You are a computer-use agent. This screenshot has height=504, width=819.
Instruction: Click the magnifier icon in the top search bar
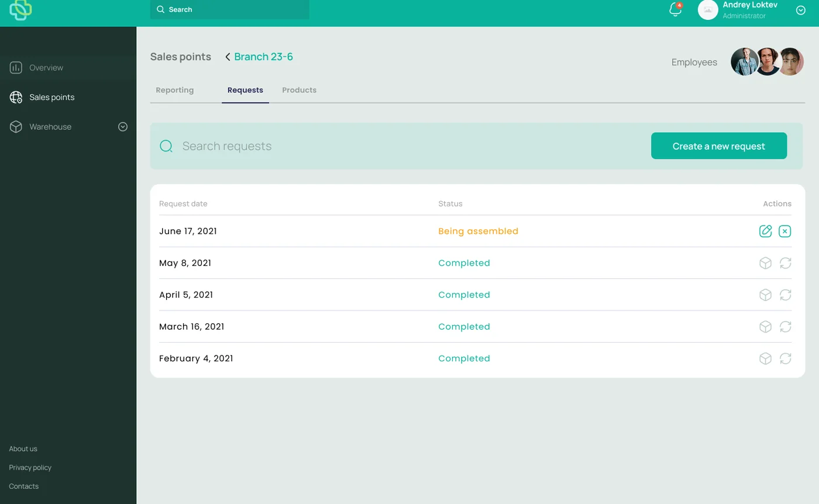tap(161, 9)
